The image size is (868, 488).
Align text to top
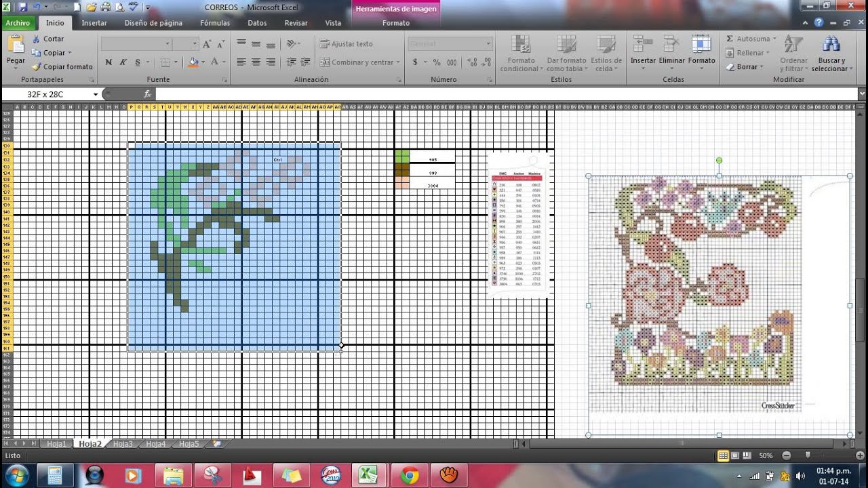point(241,44)
